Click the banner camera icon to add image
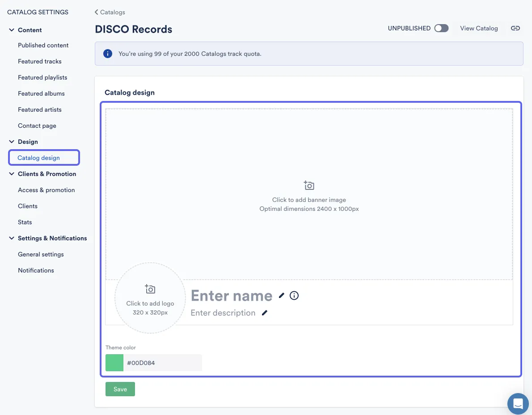This screenshot has height=415, width=532. [308, 185]
